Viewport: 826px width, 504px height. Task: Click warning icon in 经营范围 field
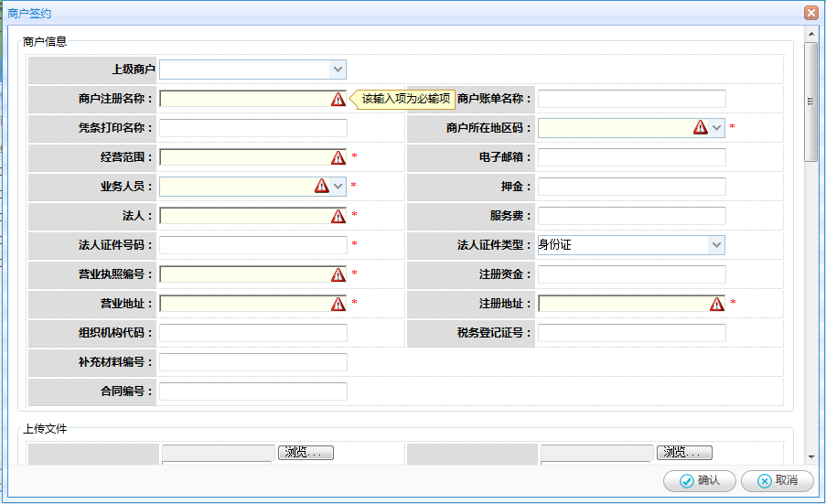click(338, 157)
